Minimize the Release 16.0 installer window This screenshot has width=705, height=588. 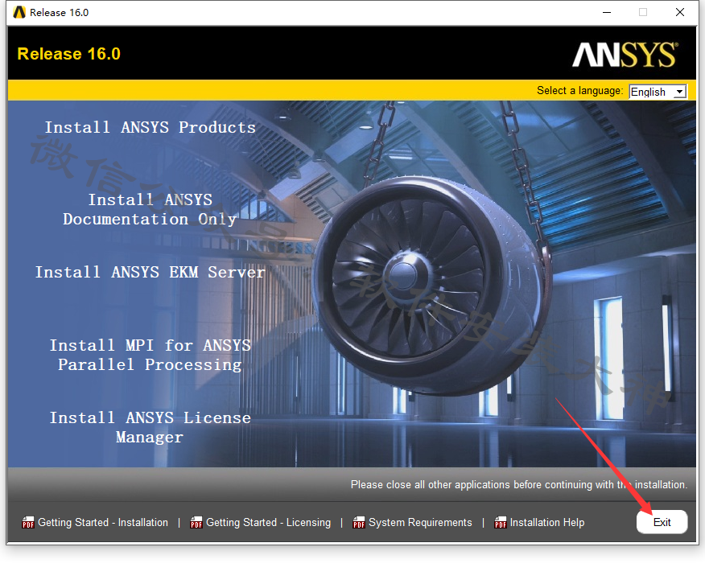(605, 12)
